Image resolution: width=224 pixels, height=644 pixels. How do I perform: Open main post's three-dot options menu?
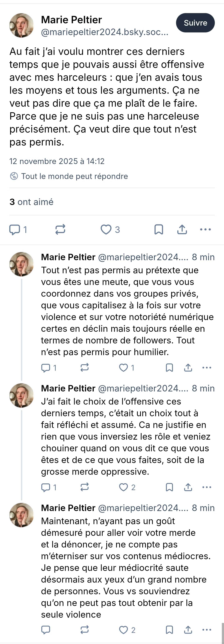pos(205,229)
